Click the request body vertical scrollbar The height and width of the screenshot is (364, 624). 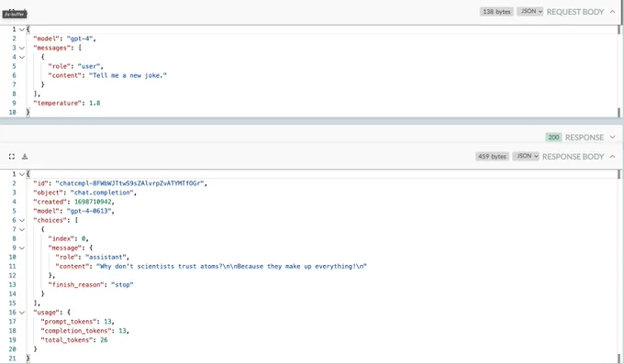(x=618, y=71)
